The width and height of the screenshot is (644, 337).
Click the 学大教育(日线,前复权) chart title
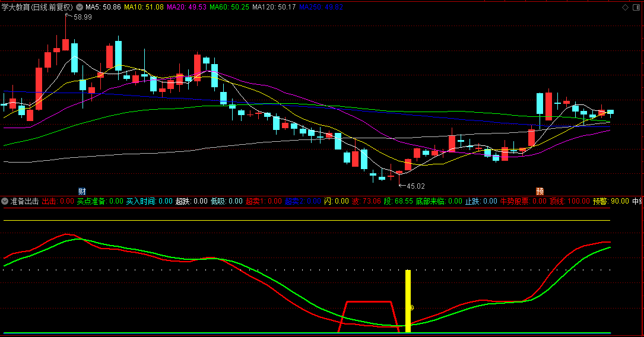point(37,7)
